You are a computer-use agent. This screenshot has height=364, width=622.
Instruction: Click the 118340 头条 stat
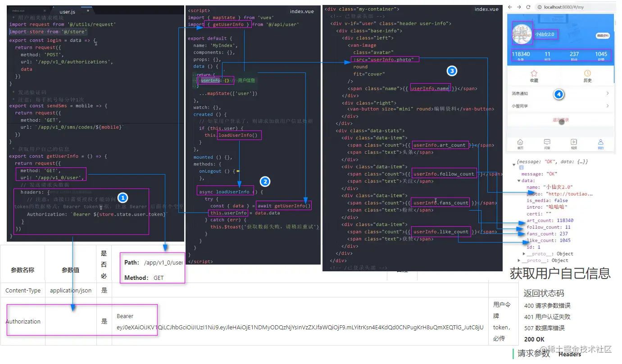coord(521,56)
